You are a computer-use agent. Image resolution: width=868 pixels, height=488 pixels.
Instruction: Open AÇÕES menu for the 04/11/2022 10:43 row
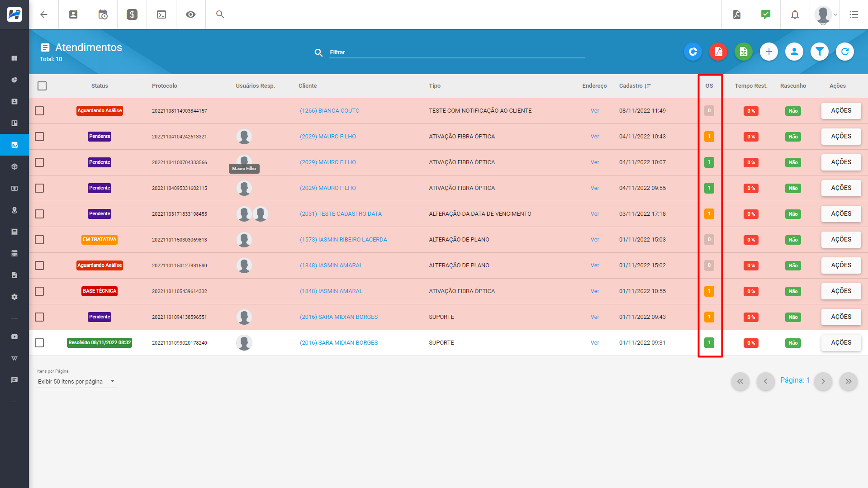click(841, 137)
